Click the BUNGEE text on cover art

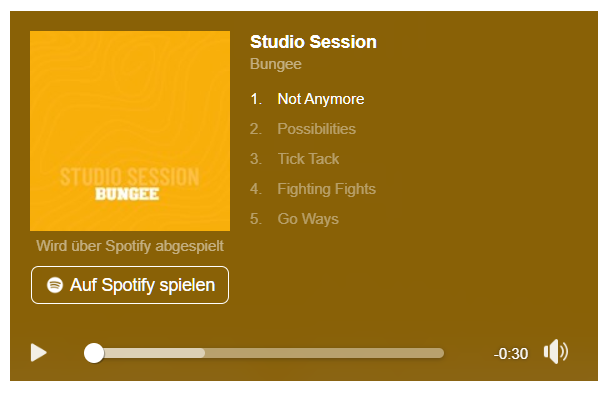click(x=127, y=194)
